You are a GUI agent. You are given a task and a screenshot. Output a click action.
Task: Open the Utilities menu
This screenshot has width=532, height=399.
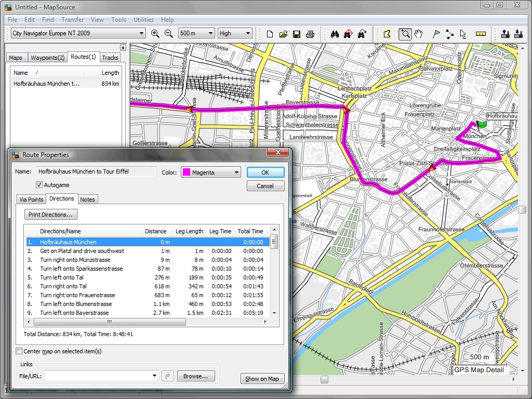pyautogui.click(x=143, y=20)
